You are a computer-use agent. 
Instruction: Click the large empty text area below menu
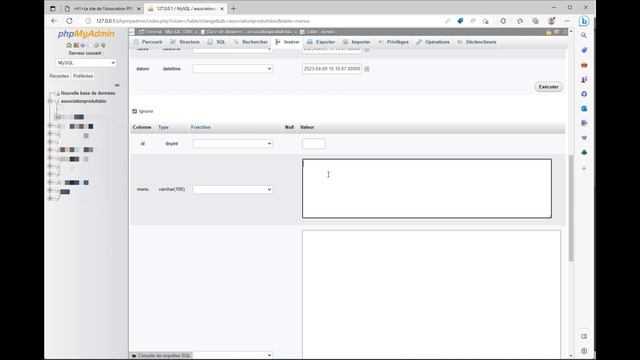coord(431,295)
